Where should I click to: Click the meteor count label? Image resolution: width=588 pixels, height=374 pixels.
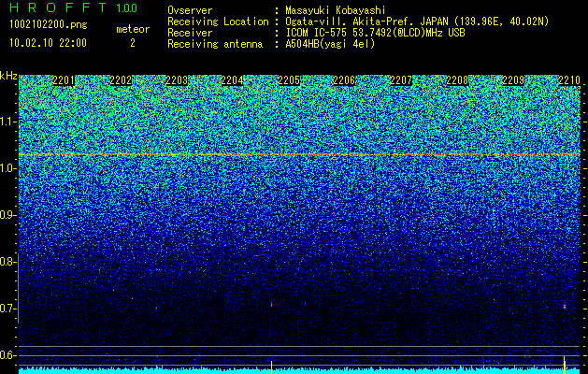click(133, 29)
